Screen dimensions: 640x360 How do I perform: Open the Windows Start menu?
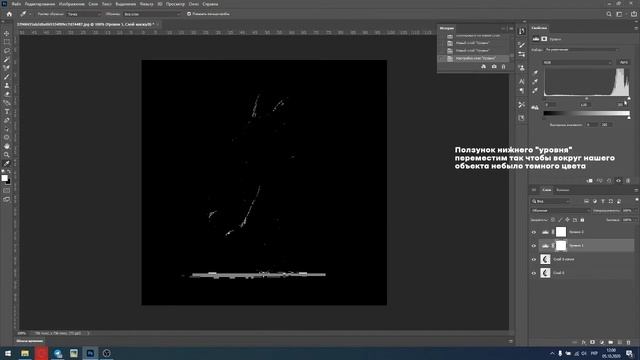tap(8, 353)
